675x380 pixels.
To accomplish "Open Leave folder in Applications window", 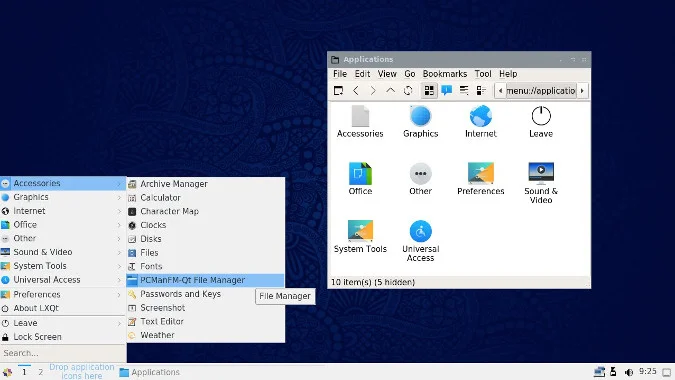I will [541, 122].
